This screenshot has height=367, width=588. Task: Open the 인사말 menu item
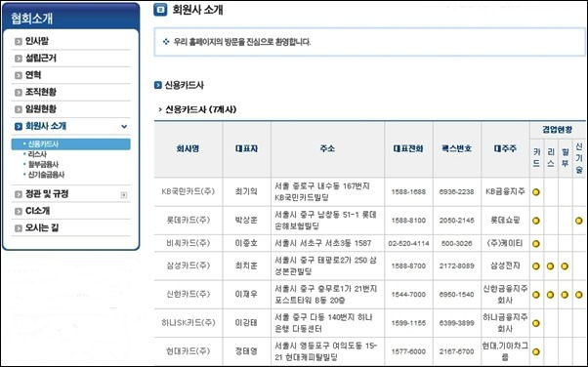[37, 41]
